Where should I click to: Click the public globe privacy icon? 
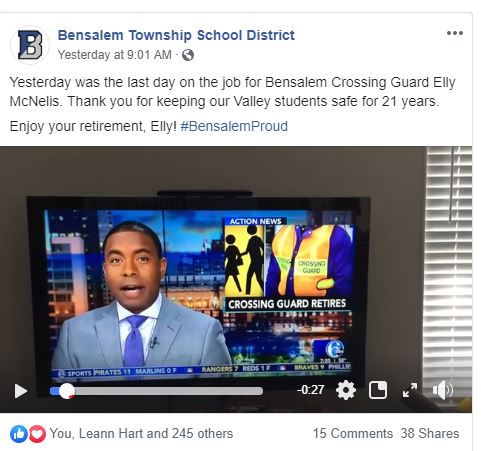pos(188,55)
